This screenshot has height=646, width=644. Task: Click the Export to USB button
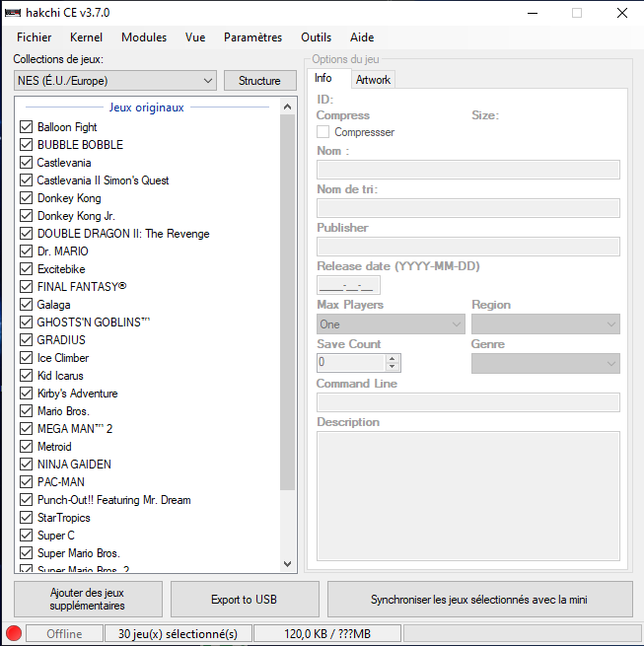point(245,600)
